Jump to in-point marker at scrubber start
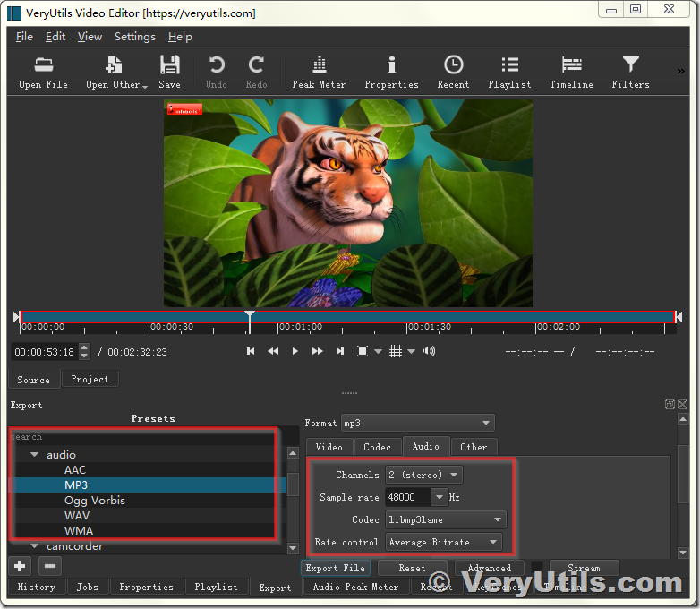700x609 pixels. (x=16, y=317)
